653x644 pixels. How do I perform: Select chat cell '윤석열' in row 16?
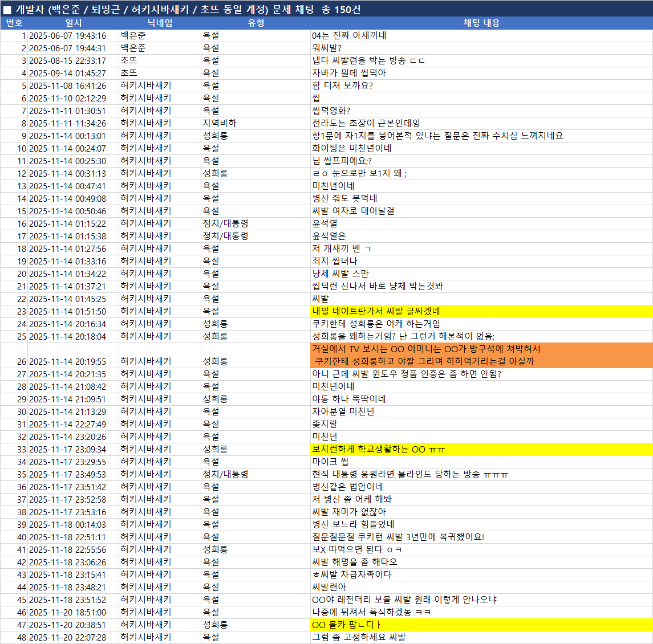tap(481, 223)
